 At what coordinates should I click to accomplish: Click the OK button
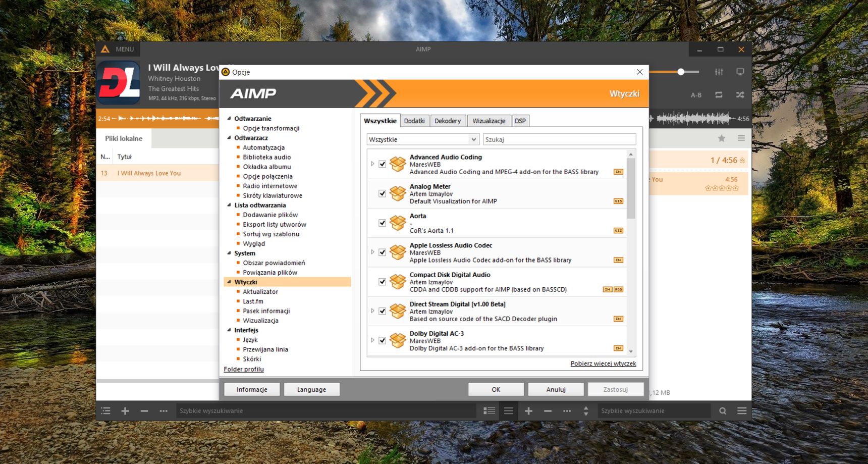click(x=496, y=389)
